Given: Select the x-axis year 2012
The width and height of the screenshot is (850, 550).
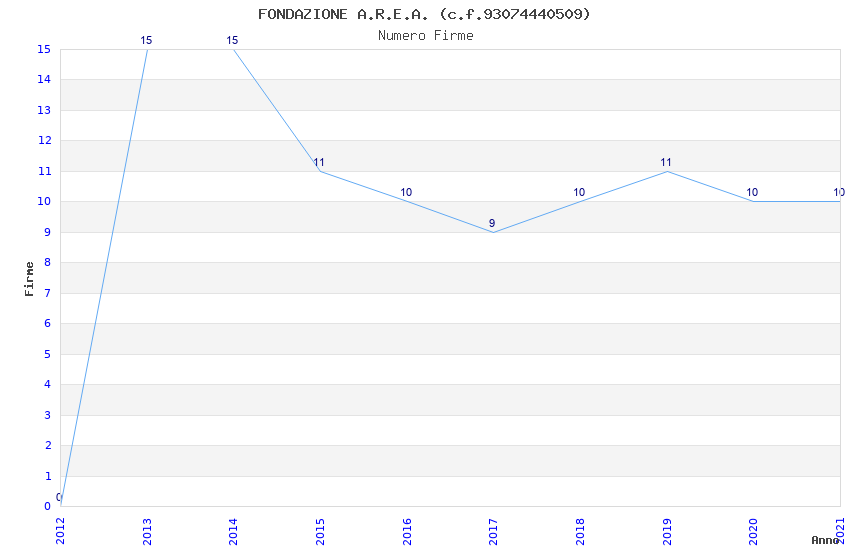Looking at the screenshot, I should [60, 531].
